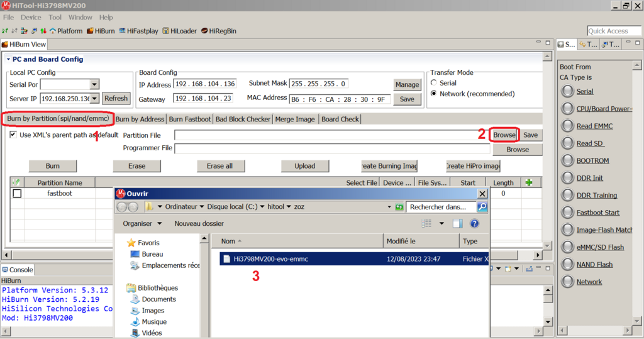Click the select-all header checkbox icon in table
Viewport: 644px width, 339px height.
pyautogui.click(x=16, y=182)
